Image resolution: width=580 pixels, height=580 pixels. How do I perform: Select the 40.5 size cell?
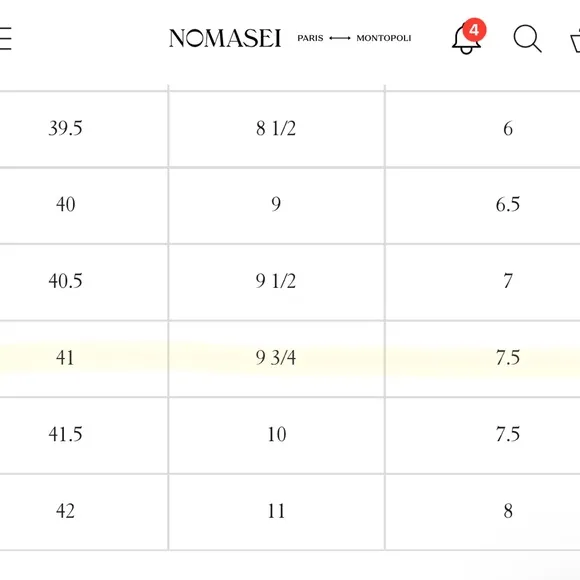[x=84, y=283]
